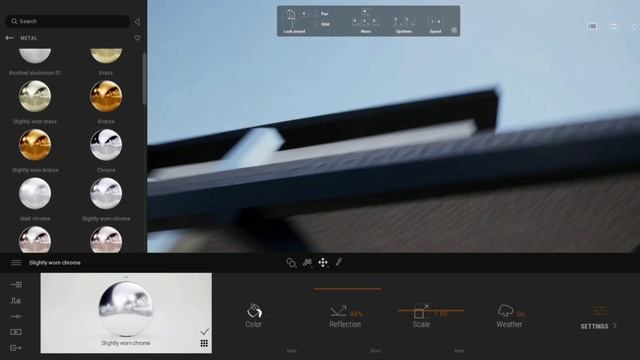Open the SETTINGS chevron

pyautogui.click(x=615, y=326)
